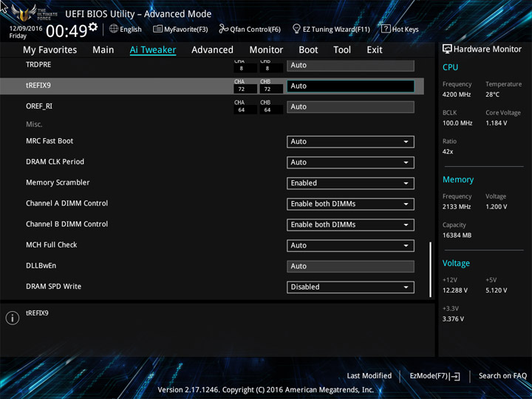Open DRAM CLK Period dropdown

pyautogui.click(x=350, y=163)
